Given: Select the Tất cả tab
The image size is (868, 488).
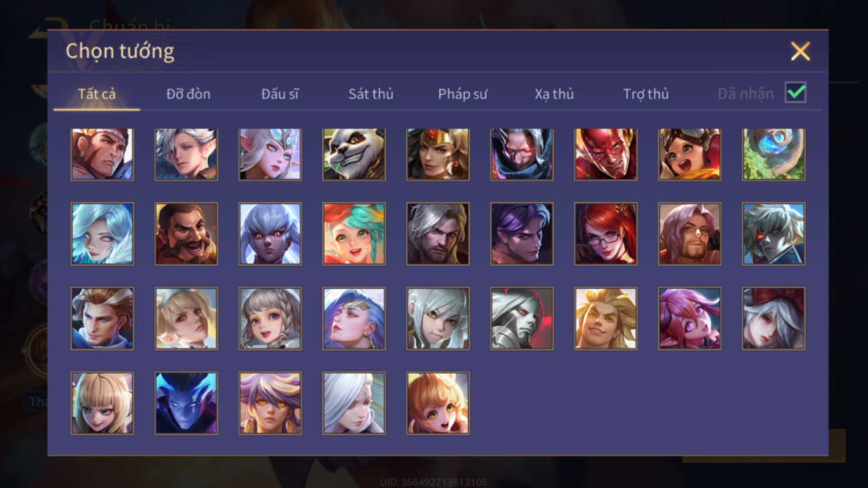Looking at the screenshot, I should (96, 94).
